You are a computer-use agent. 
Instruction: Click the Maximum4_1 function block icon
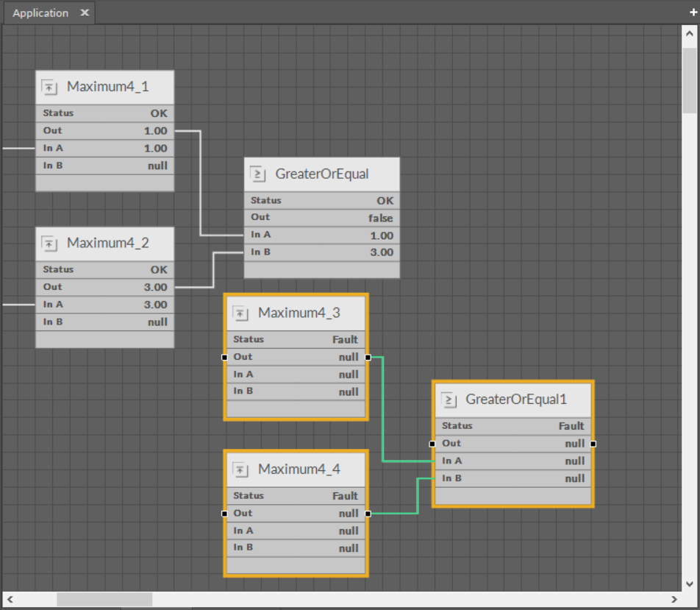point(50,86)
